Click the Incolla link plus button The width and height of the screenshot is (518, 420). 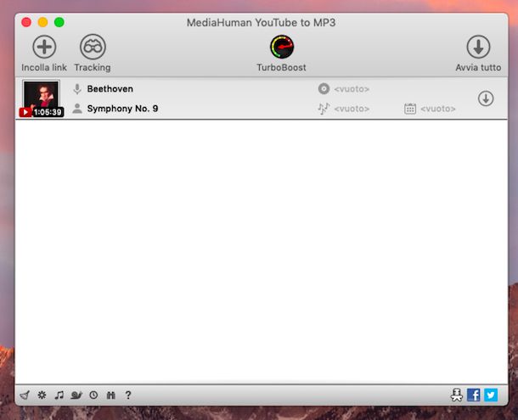tap(44, 47)
